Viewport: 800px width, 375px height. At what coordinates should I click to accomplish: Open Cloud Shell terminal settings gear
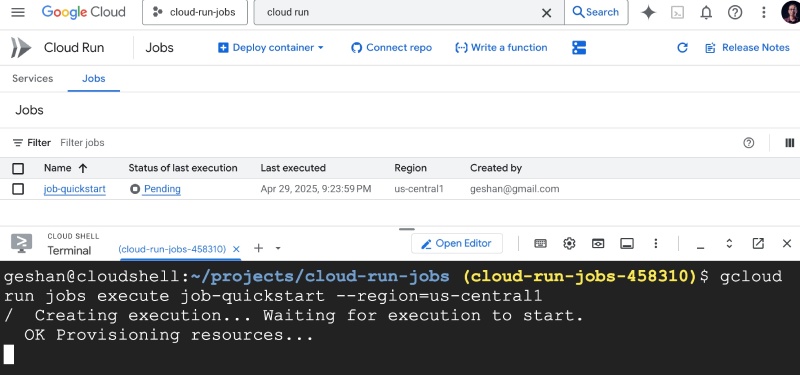569,244
